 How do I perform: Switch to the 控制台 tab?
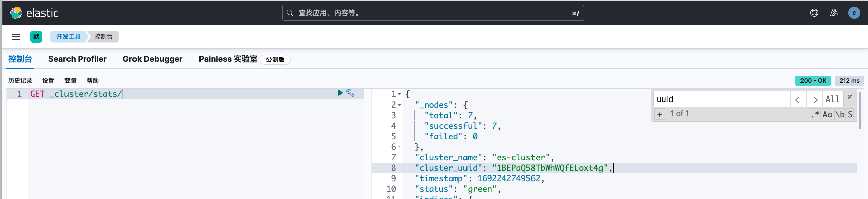click(20, 59)
